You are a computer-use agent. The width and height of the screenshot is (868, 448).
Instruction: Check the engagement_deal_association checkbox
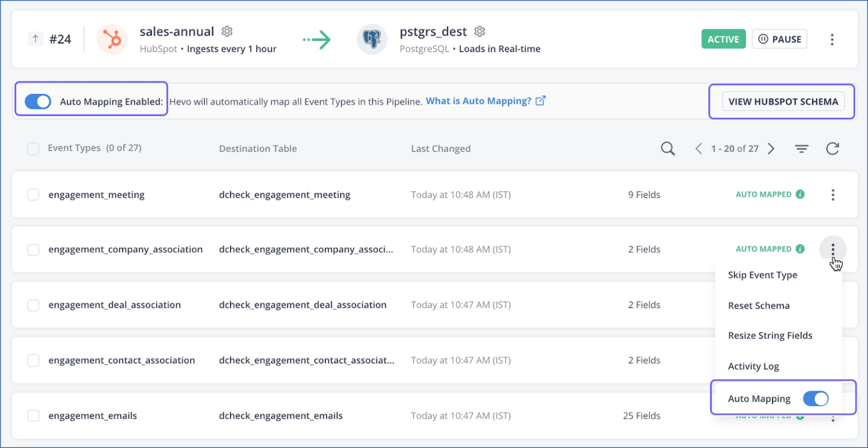(33, 305)
